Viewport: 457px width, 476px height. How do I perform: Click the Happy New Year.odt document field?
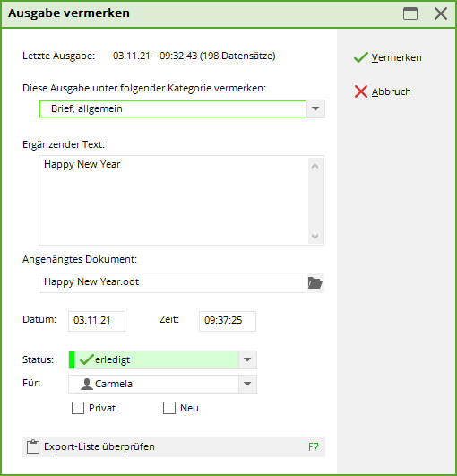point(172,282)
